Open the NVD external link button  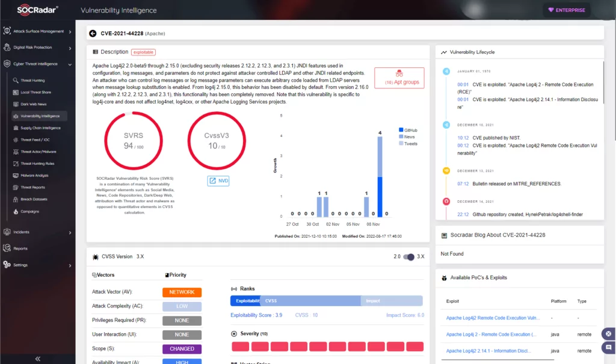tap(218, 181)
